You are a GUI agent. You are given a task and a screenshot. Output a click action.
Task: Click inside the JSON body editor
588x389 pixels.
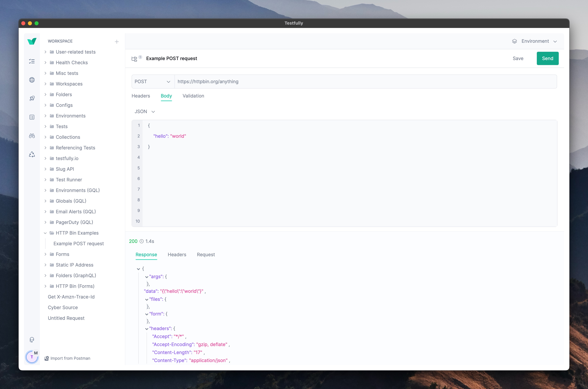350,173
